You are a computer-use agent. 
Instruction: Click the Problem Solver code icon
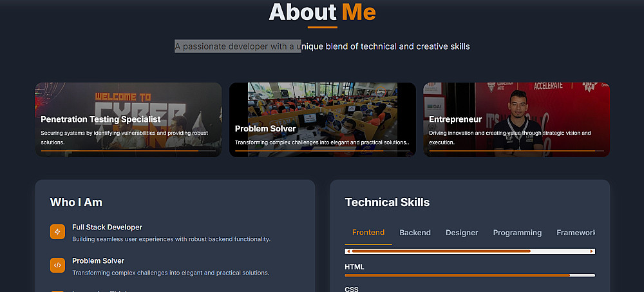[x=57, y=264]
